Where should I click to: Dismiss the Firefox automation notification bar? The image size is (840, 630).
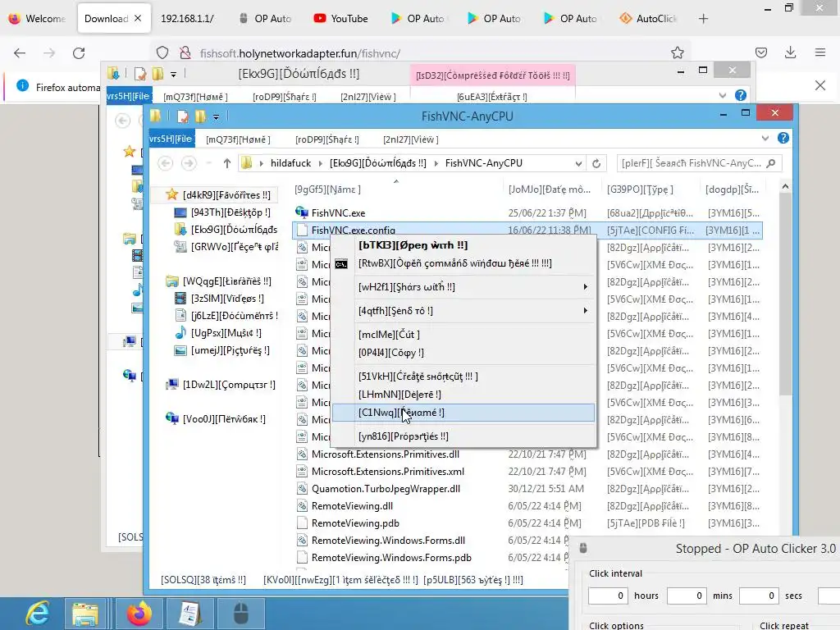(x=820, y=85)
